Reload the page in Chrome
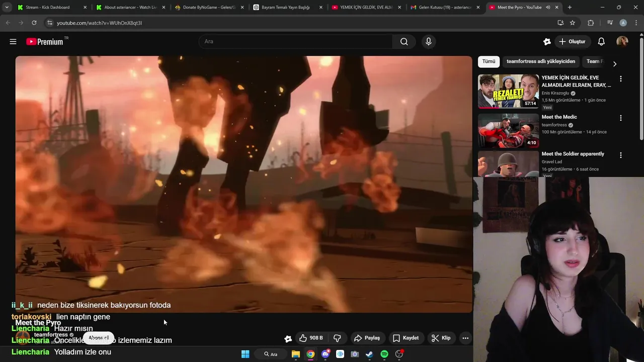The width and height of the screenshot is (644, 362). click(34, 23)
